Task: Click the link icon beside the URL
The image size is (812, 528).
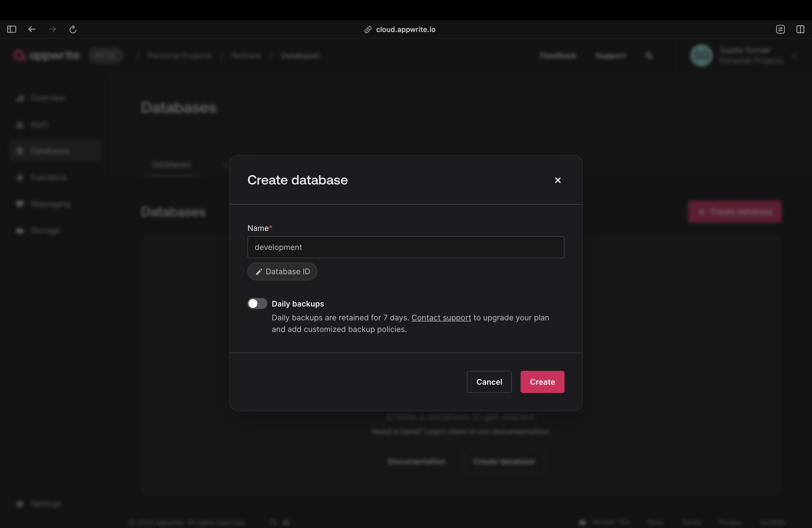Action: coord(368,30)
